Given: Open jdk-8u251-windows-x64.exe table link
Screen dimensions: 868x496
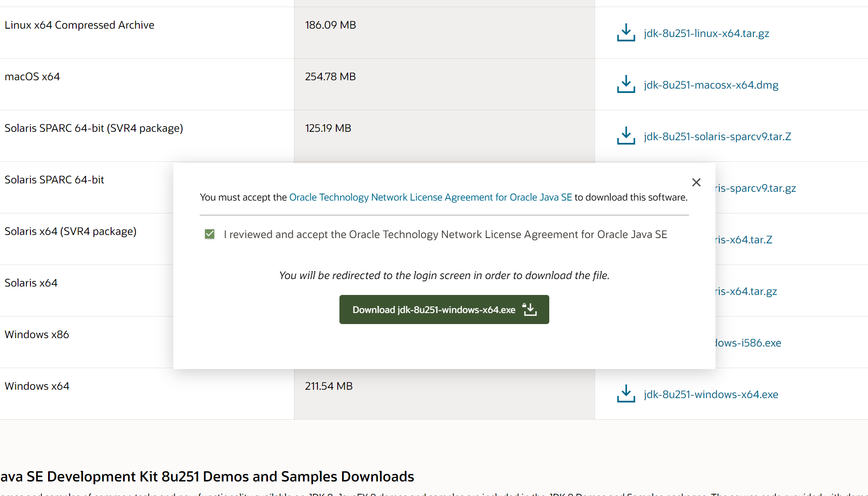Looking at the screenshot, I should [711, 395].
